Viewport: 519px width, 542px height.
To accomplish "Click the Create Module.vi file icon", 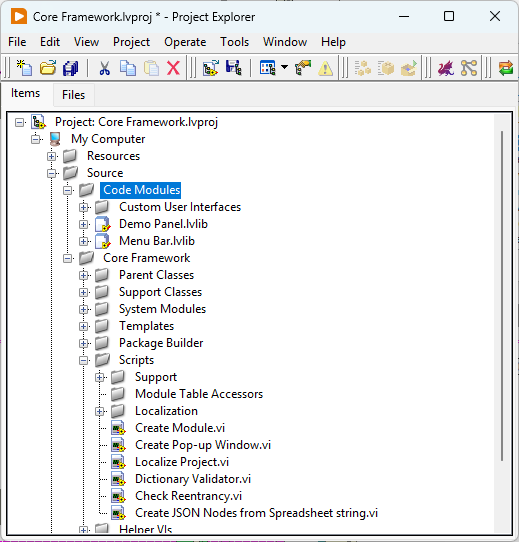I will [118, 428].
